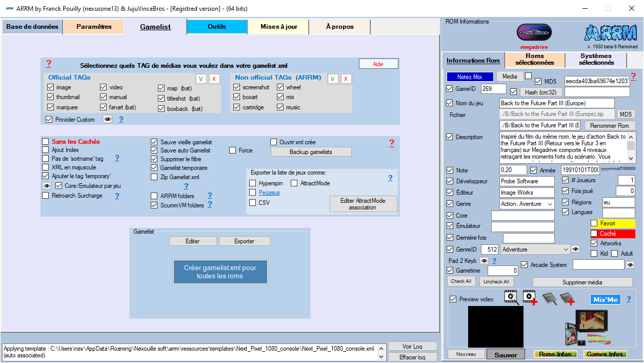This screenshot has height=363, width=644.
Task: Click the eye icon next to Provider Custom
Action: [x=107, y=119]
